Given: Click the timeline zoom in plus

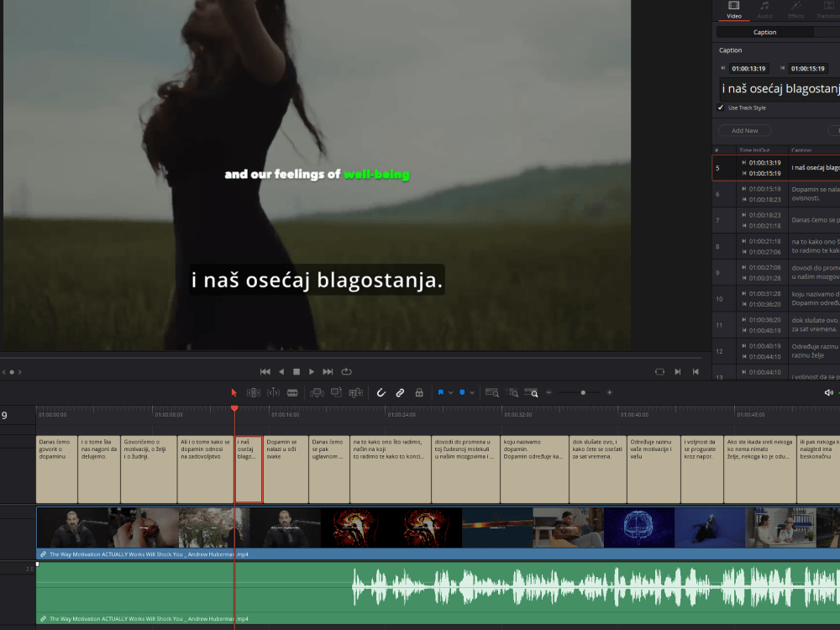Looking at the screenshot, I should 610,392.
